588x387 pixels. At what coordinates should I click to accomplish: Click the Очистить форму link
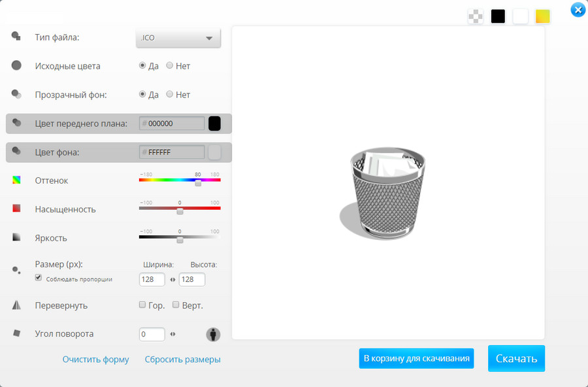click(x=96, y=359)
